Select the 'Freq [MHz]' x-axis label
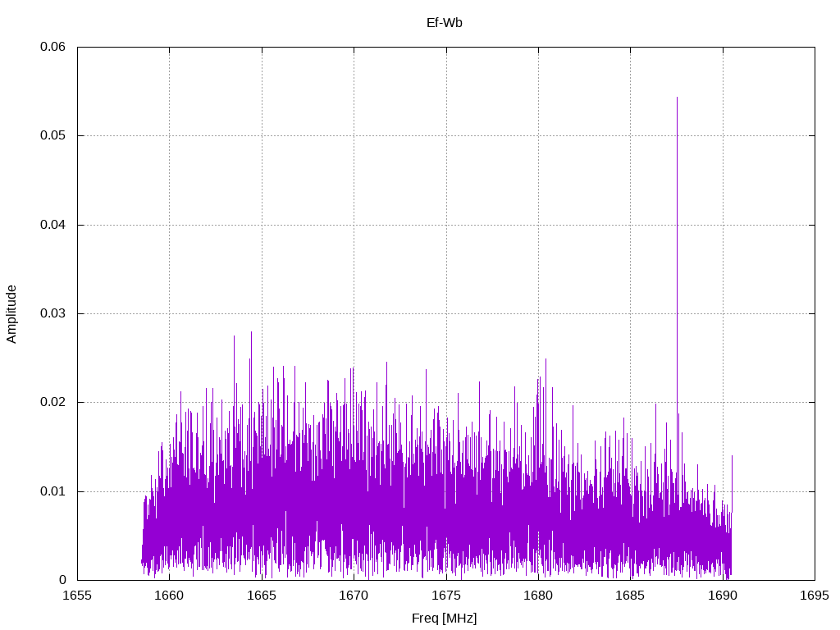This screenshot has width=840, height=630. coord(444,619)
